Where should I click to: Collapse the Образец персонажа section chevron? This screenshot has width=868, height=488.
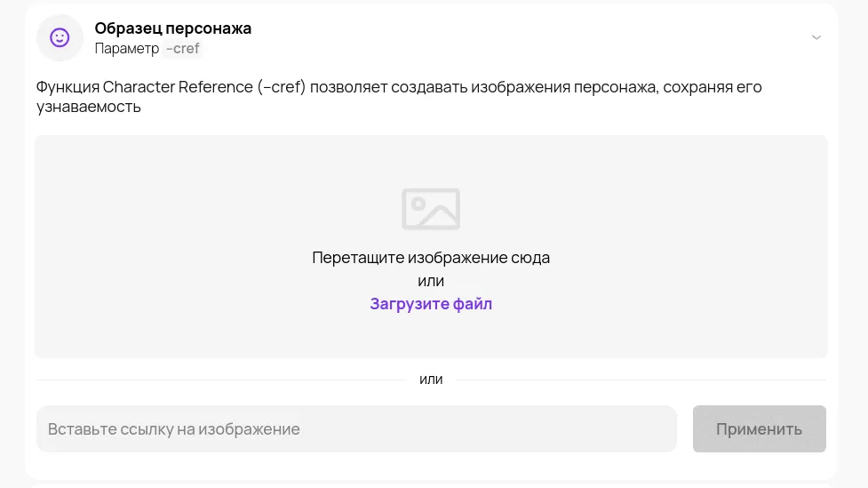pyautogui.click(x=816, y=37)
